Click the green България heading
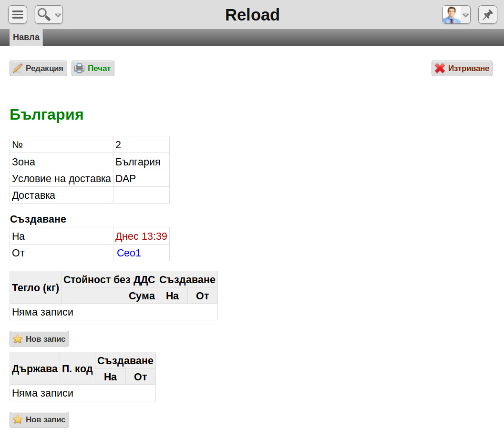Screen dimensions: 504x439 47,114
